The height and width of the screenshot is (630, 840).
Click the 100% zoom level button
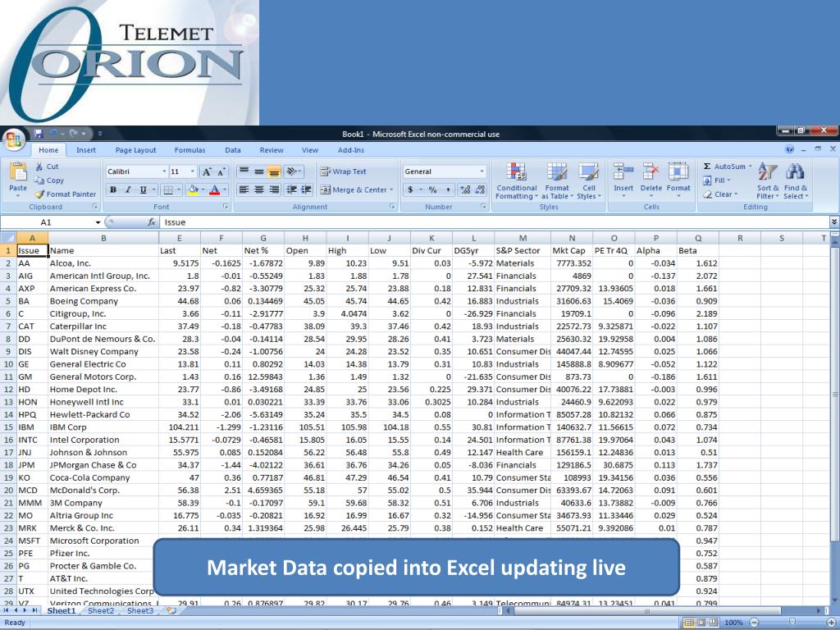point(733,623)
